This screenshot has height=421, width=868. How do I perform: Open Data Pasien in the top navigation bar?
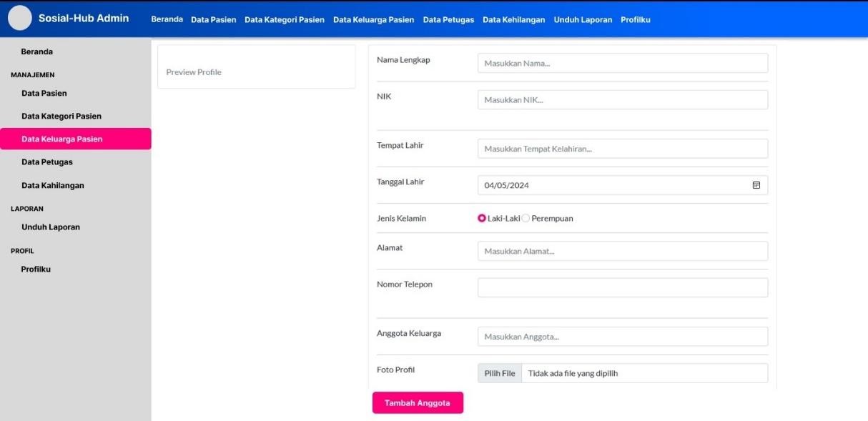[213, 19]
